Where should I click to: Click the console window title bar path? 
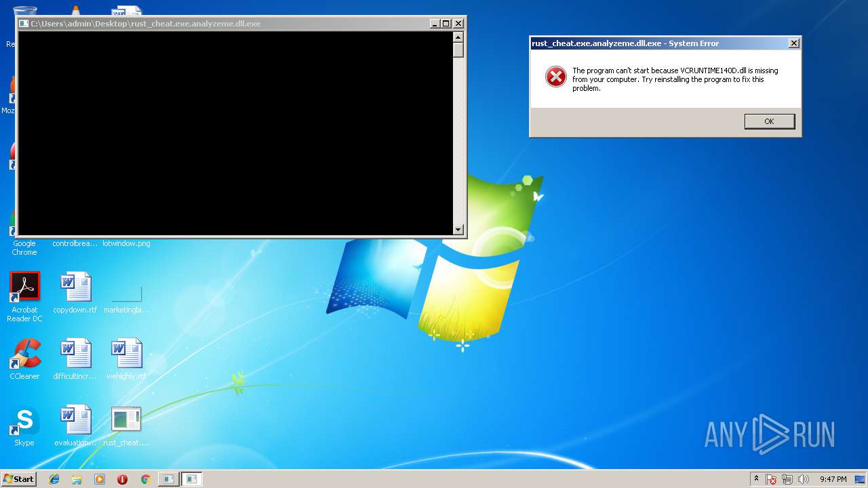coord(146,24)
